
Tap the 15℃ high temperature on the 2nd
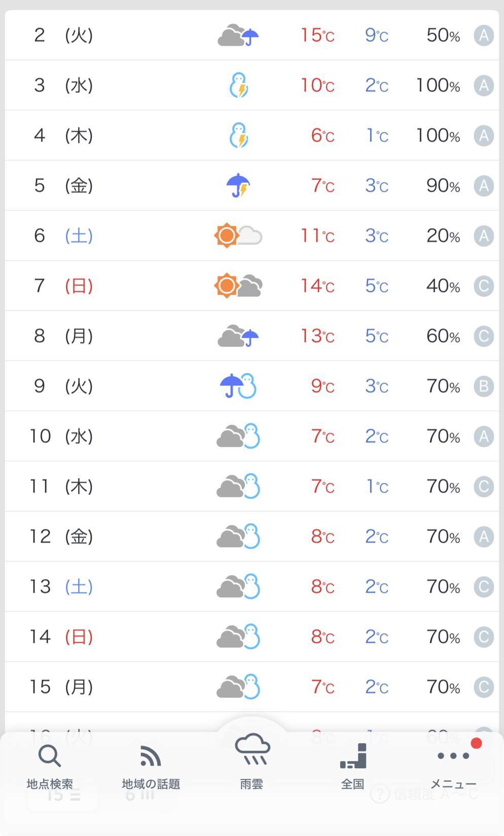pyautogui.click(x=317, y=35)
